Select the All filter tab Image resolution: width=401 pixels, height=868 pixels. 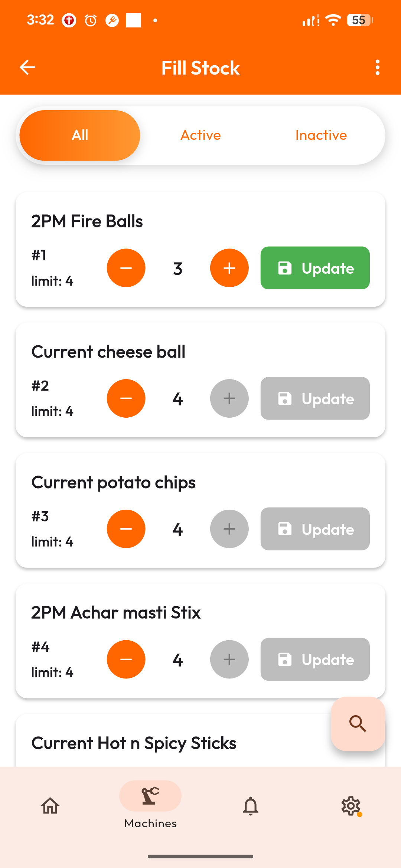tap(80, 135)
